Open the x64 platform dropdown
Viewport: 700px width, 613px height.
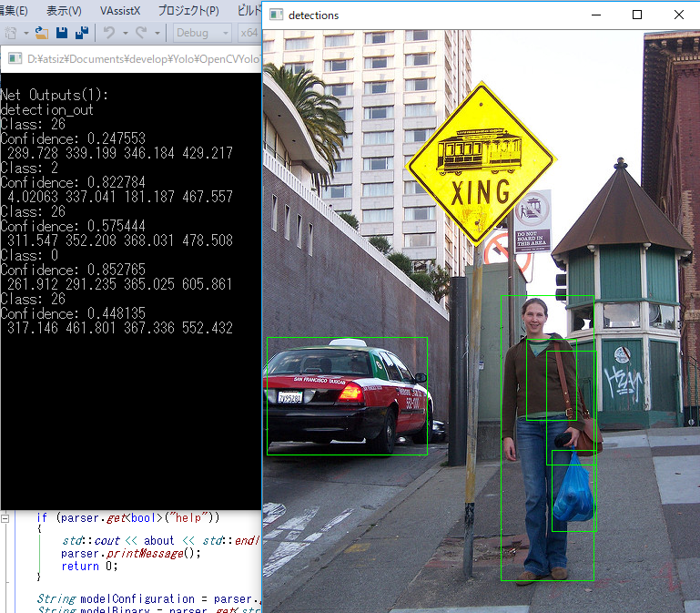pyautogui.click(x=249, y=33)
